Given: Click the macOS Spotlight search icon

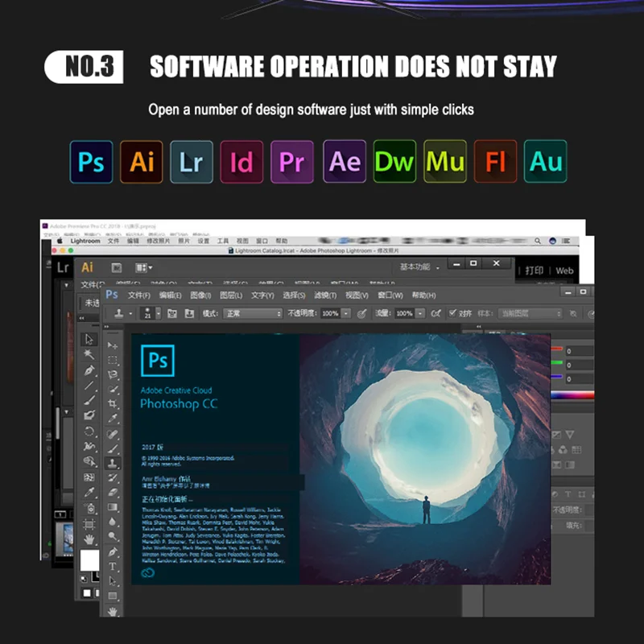Looking at the screenshot, I should (537, 241).
